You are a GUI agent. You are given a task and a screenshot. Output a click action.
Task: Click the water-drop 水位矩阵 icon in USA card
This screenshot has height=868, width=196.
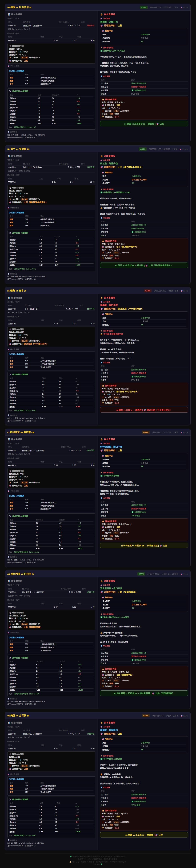point(102,787)
